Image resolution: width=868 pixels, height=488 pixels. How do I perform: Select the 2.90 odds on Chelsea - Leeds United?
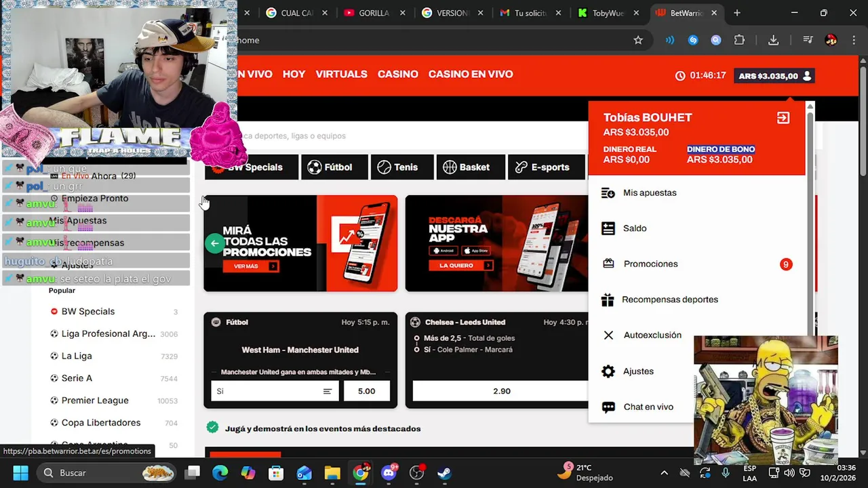tap(501, 391)
